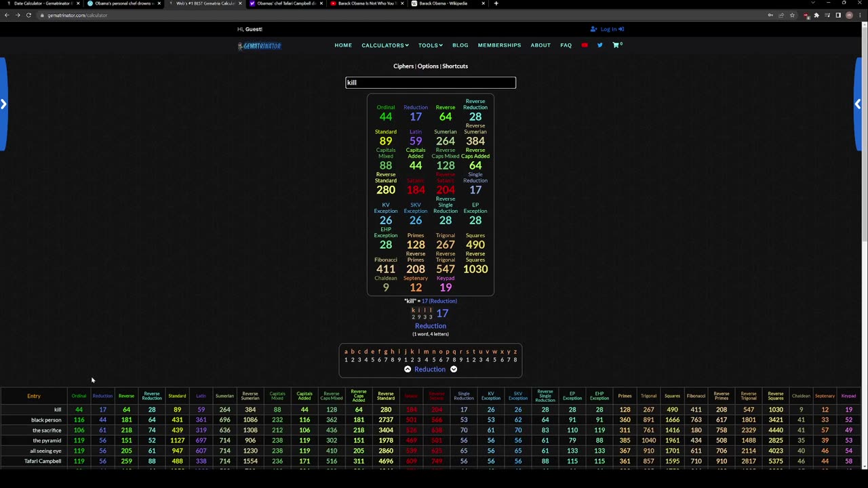868x488 pixels.
Task: Close the Date Calculator browser tab
Action: (78, 3)
